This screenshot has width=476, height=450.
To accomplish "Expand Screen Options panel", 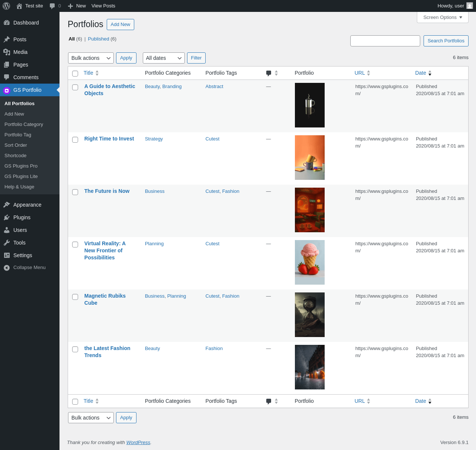I will pos(443,17).
